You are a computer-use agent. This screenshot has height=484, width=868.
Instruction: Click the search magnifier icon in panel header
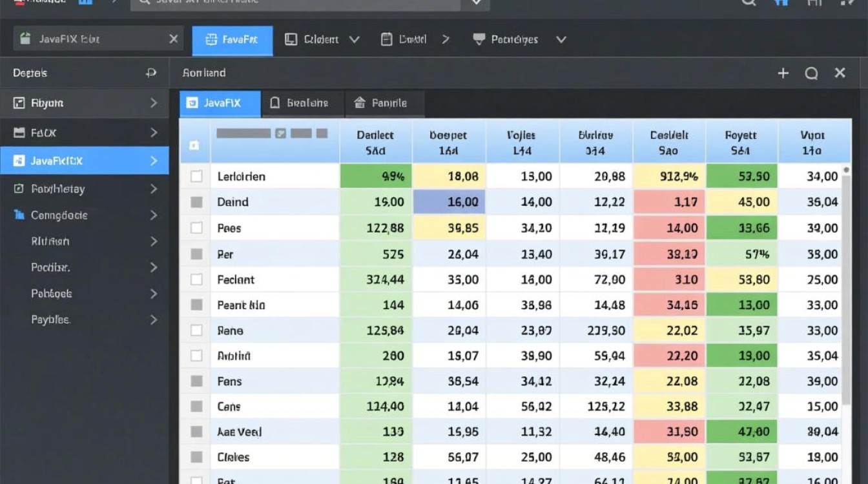[811, 74]
